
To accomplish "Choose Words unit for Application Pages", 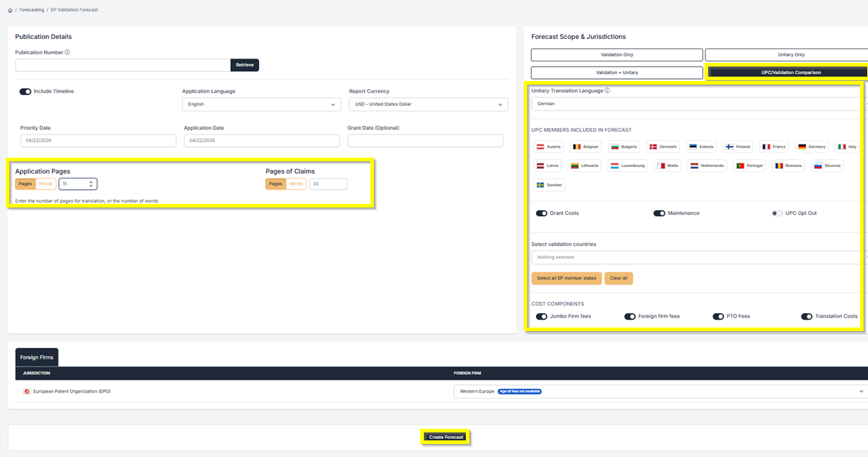I will pos(46,184).
